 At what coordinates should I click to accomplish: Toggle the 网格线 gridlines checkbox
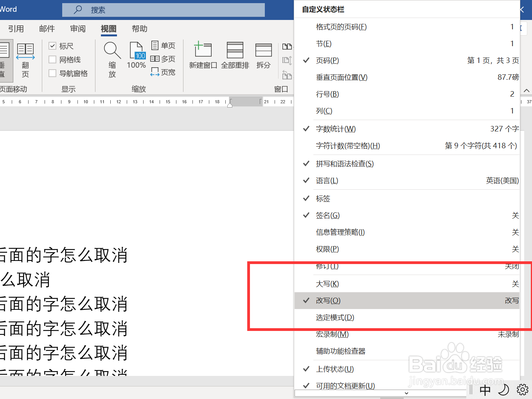point(53,59)
